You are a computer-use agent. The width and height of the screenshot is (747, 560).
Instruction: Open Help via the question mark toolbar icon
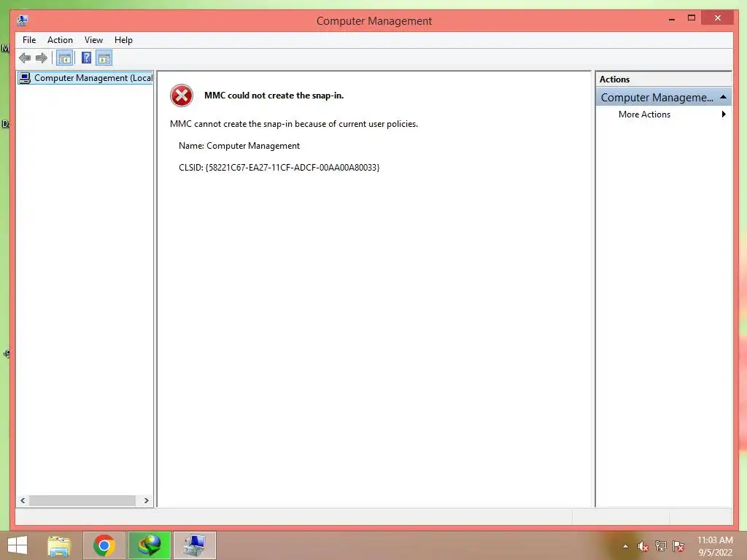86,58
